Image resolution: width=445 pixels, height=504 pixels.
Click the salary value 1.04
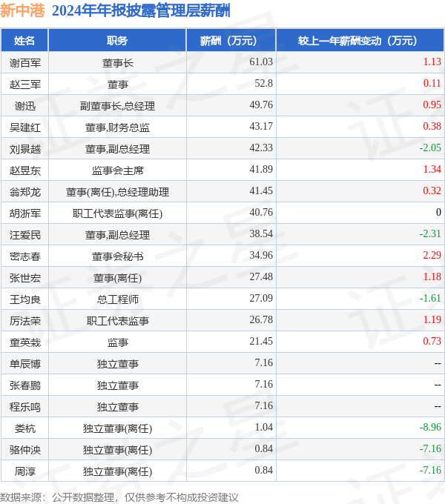tap(263, 427)
